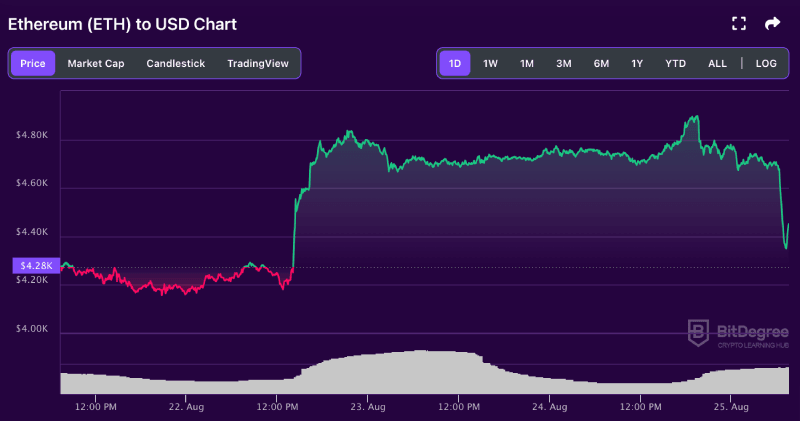The width and height of the screenshot is (800, 421).
Task: Click the 24. Aug date label
Action: 549,407
